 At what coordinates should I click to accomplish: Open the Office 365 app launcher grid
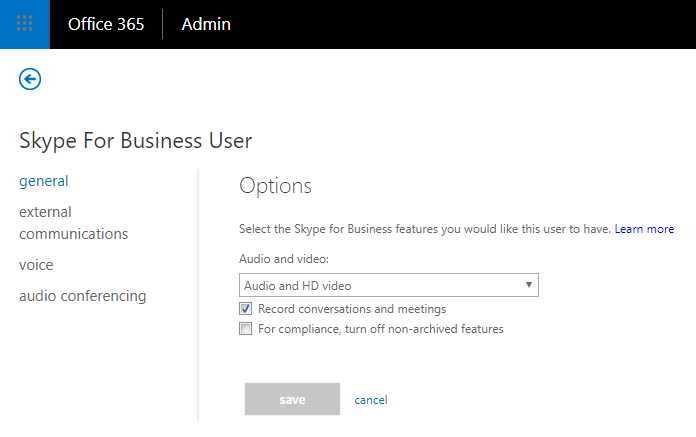pos(24,24)
